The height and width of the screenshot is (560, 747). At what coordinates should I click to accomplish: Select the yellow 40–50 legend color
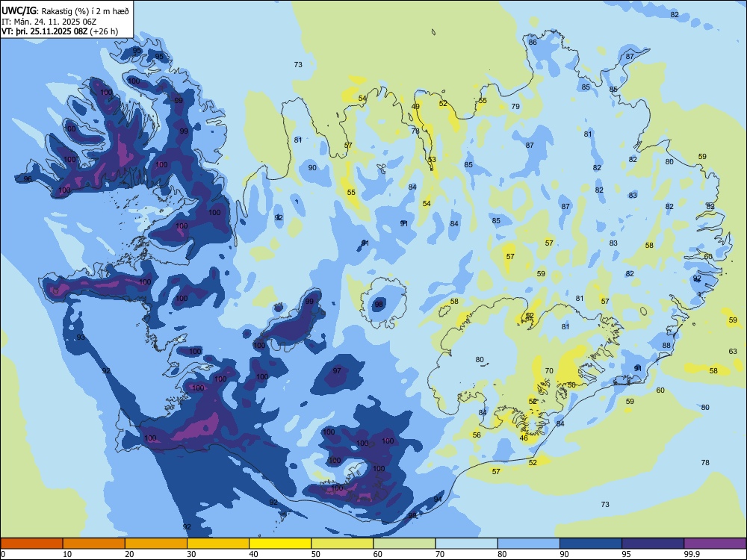click(x=280, y=544)
